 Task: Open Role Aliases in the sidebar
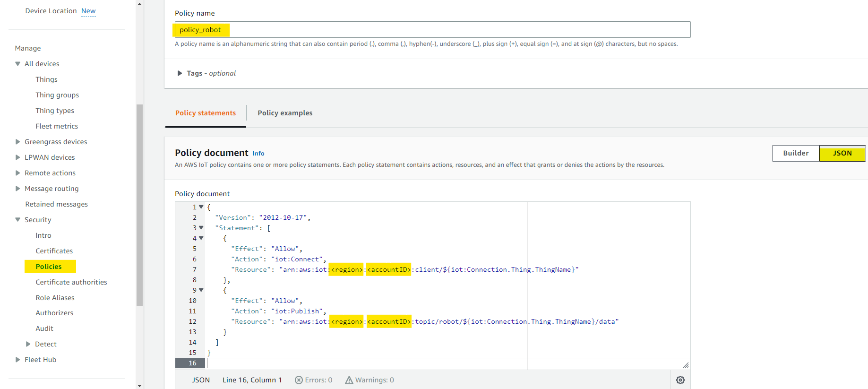55,298
